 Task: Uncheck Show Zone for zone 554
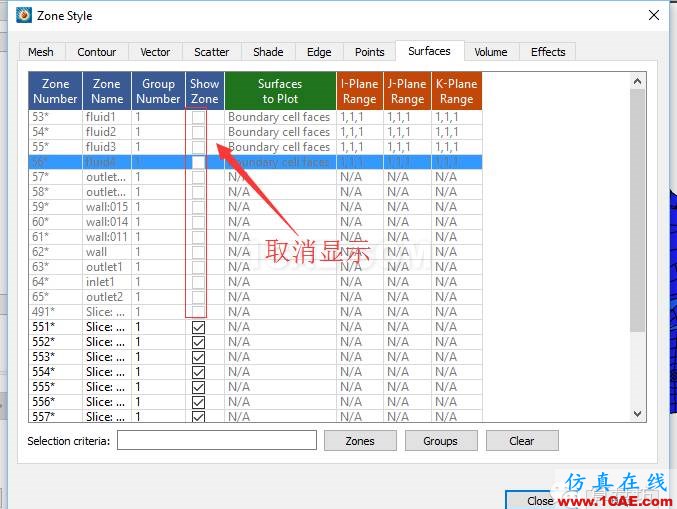pos(198,372)
